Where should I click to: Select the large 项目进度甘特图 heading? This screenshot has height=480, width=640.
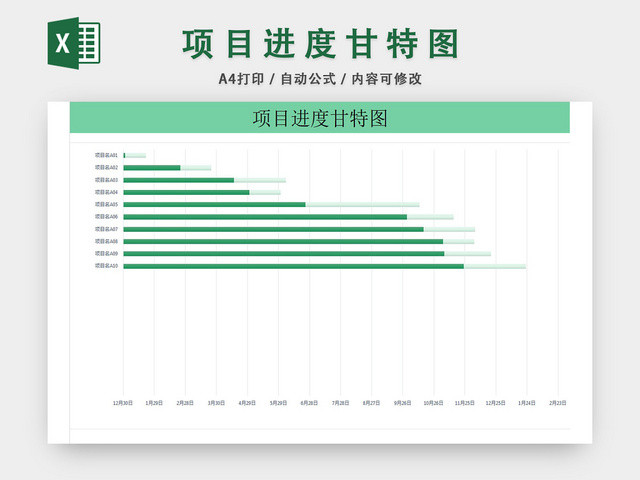pos(321,44)
